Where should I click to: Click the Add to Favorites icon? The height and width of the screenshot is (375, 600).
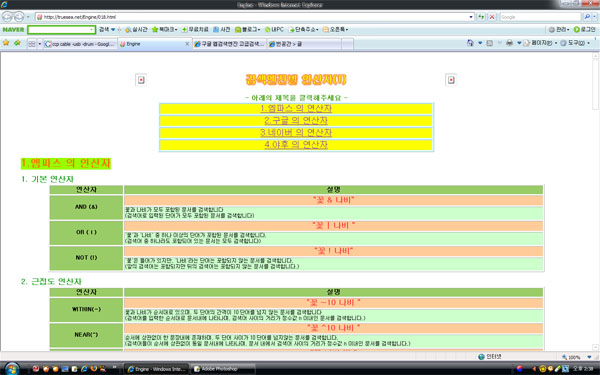17,43
